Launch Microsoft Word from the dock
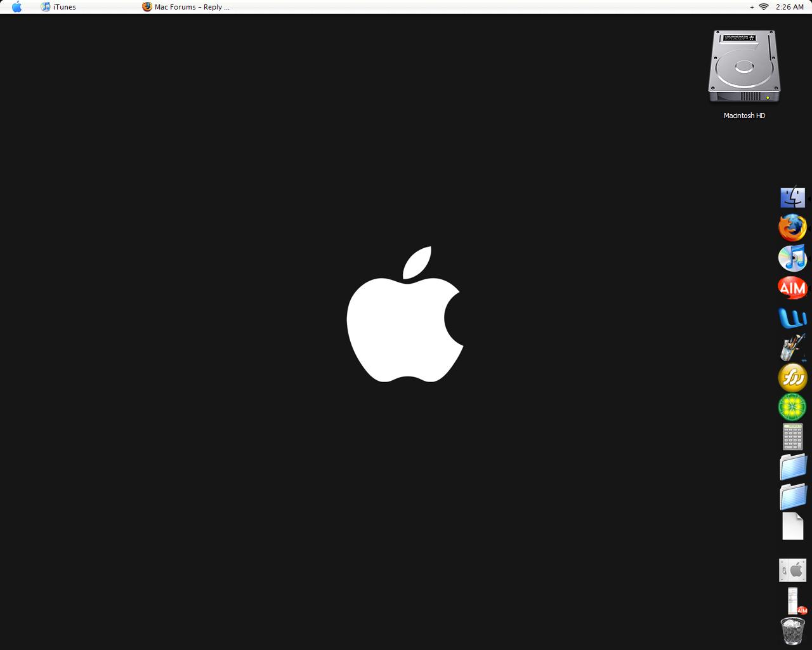The height and width of the screenshot is (650, 812). click(792, 317)
